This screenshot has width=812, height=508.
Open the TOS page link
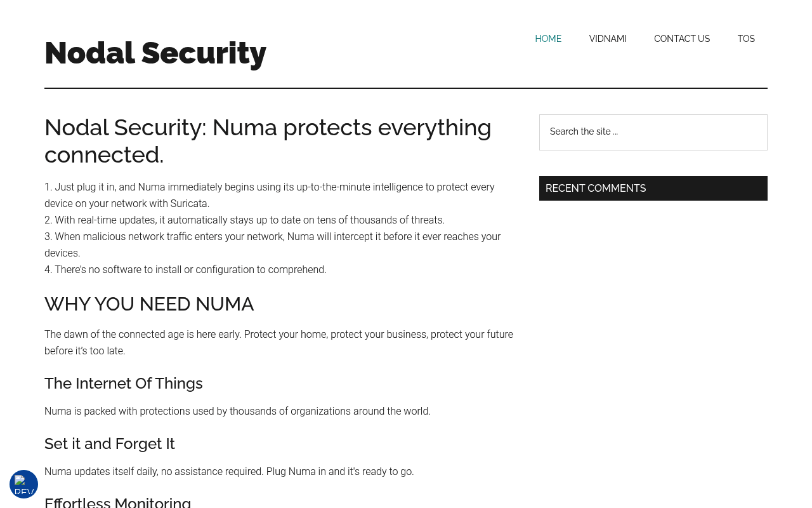pyautogui.click(x=746, y=39)
